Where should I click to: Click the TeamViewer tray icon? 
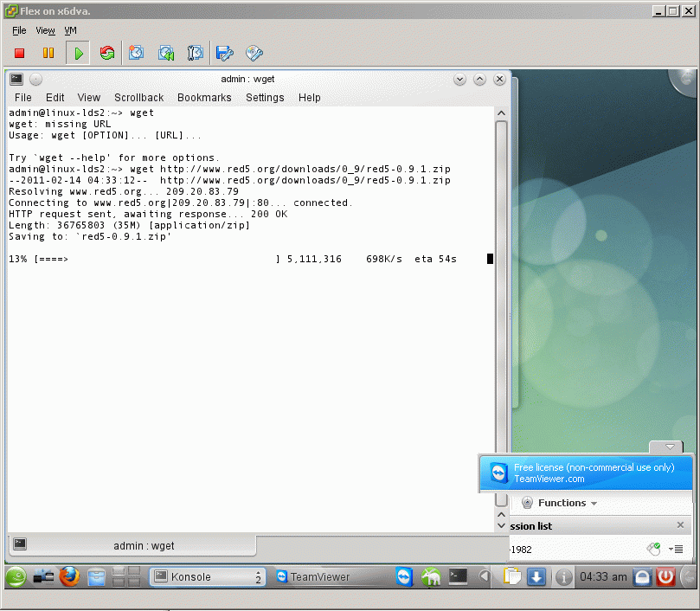click(x=404, y=576)
